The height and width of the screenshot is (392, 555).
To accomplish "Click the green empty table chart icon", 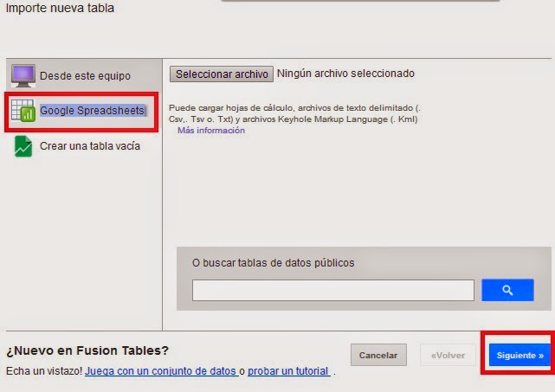I will coord(23,146).
